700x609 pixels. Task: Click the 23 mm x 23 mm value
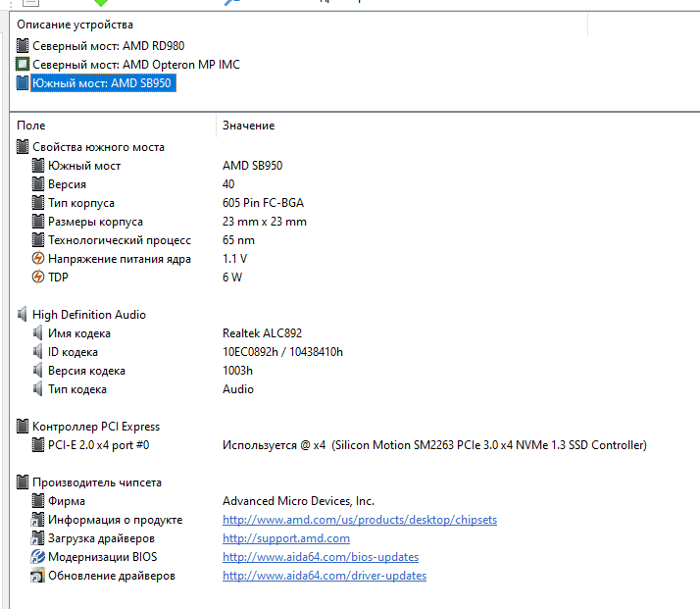click(265, 222)
